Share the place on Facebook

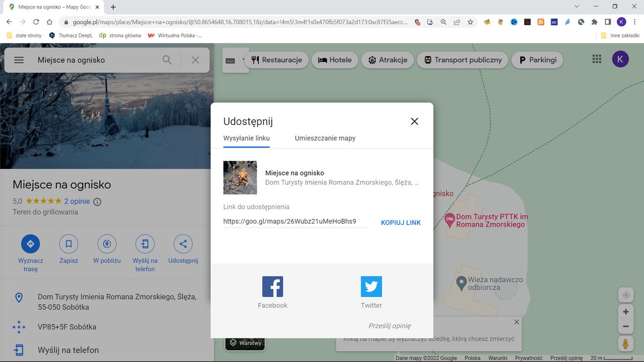272,286
